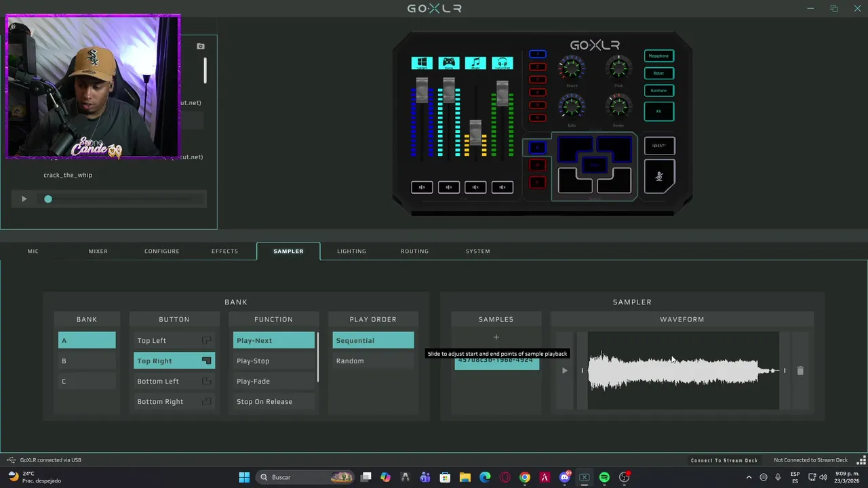868x488 pixels.
Task: Open Microsoft Store from the taskbar
Action: tap(445, 477)
